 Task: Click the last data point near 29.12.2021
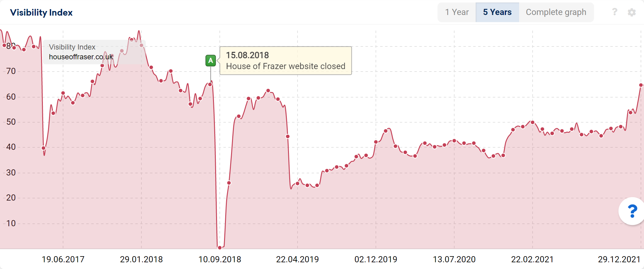click(641, 85)
